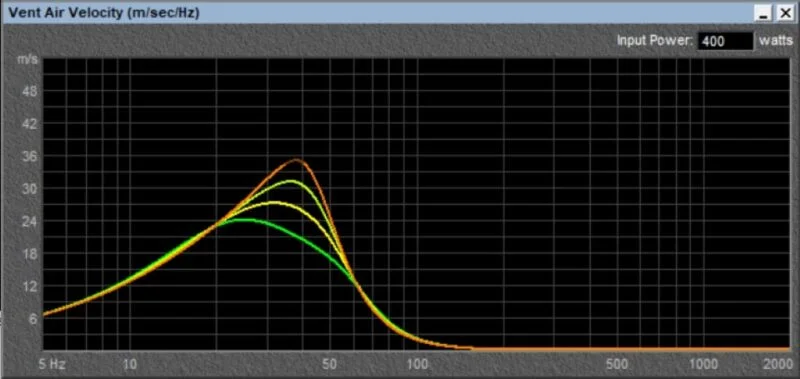Click the 'Input Power:' label text
The image size is (800, 379).
pos(655,41)
